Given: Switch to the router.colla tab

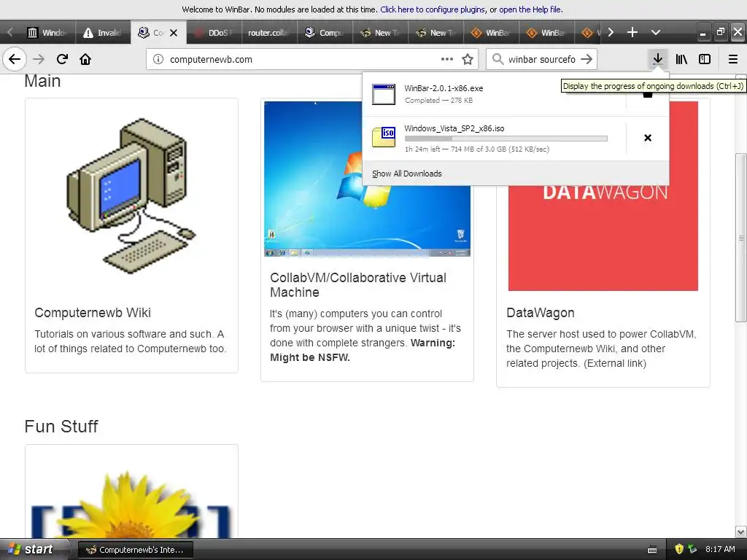Looking at the screenshot, I should point(269,33).
